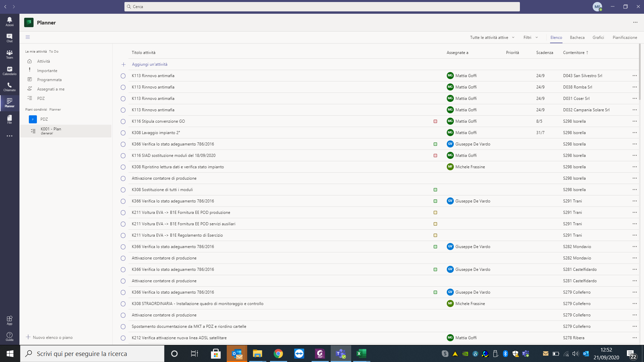Expand Tutte le attività attive dropdown
The width and height of the screenshot is (644, 362).
pos(492,38)
